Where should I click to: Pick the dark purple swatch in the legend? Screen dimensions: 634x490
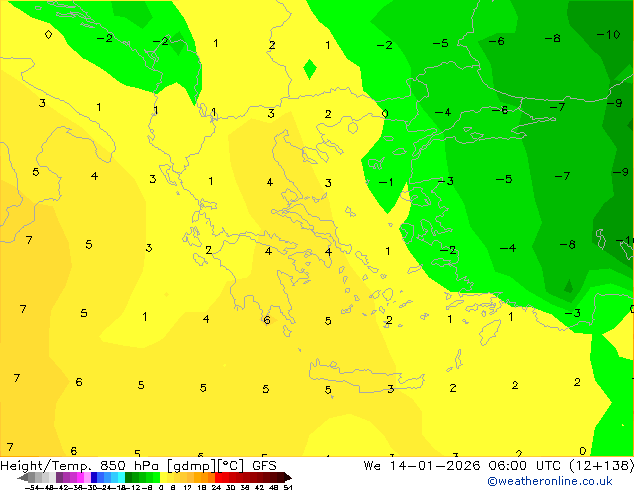[59, 477]
